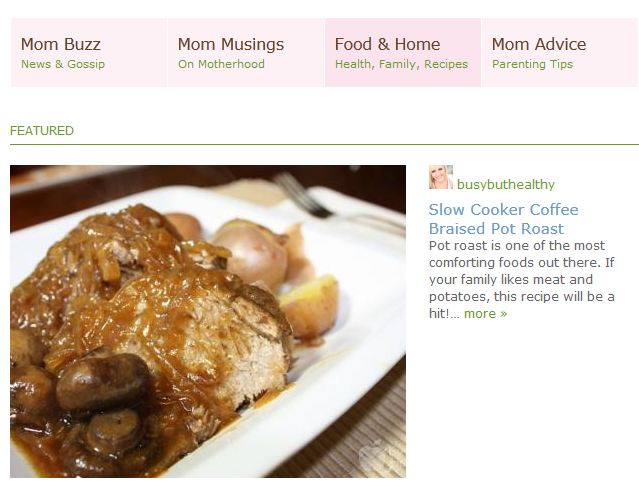
Task: Select the Food & Home tab
Action: click(x=403, y=53)
